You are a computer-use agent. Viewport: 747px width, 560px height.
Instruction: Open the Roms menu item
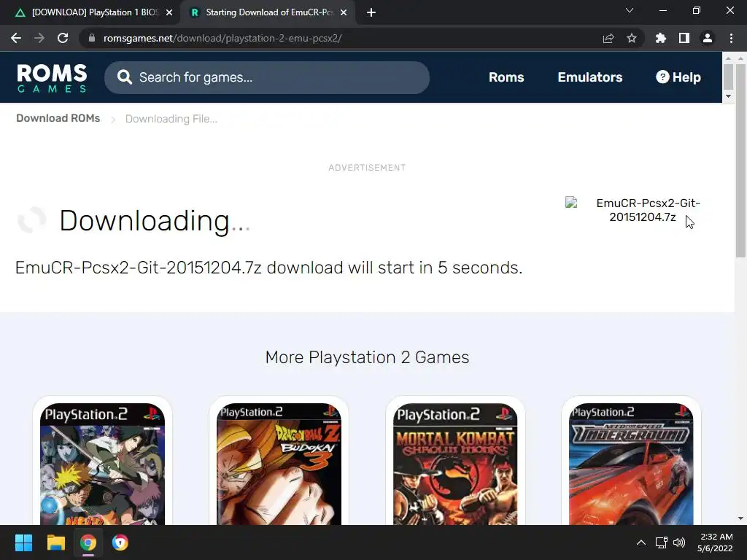pos(506,77)
